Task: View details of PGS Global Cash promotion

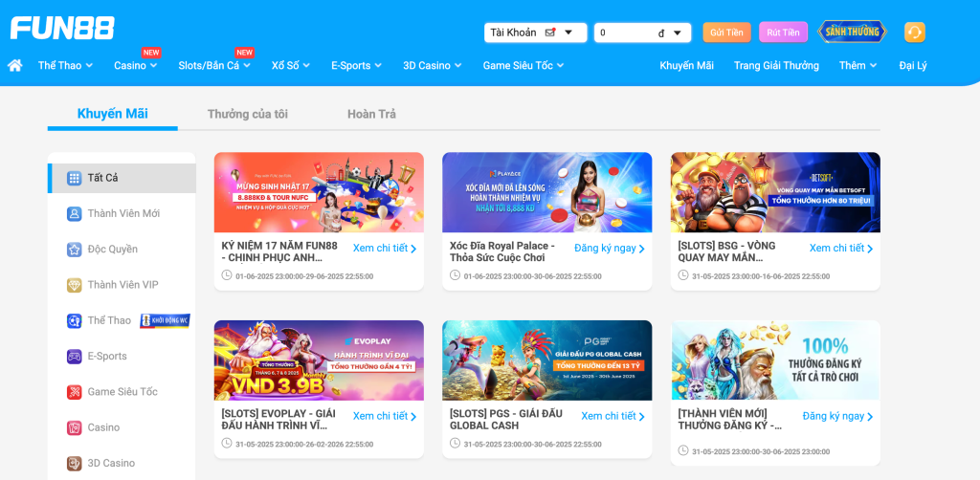Action: (613, 416)
